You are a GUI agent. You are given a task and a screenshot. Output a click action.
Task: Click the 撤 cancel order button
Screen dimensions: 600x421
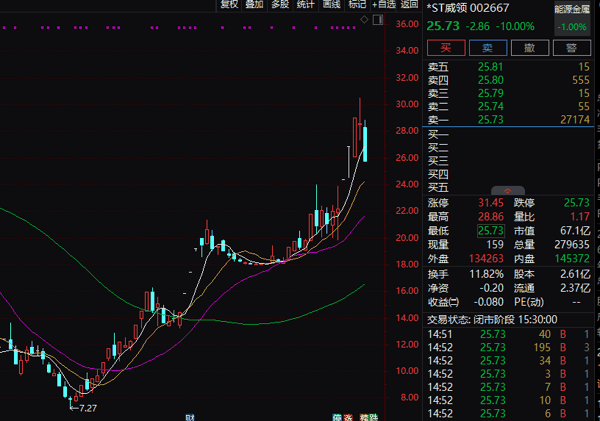pyautogui.click(x=530, y=48)
